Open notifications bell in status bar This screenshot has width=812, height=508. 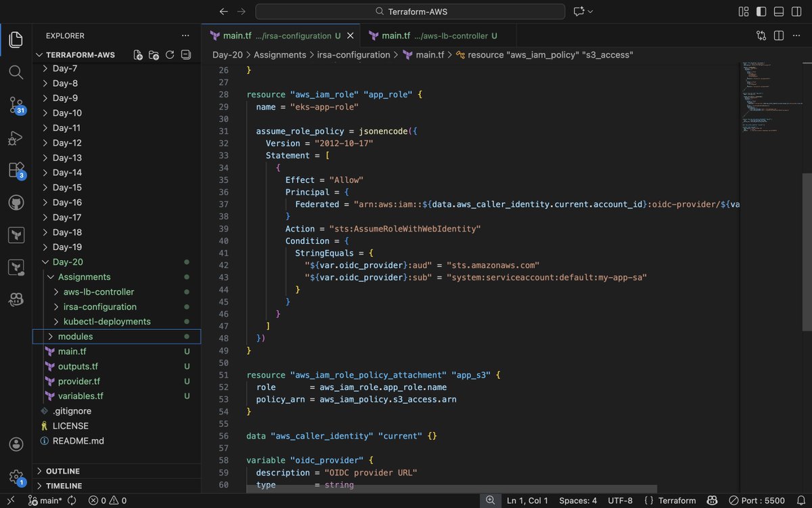(800, 501)
